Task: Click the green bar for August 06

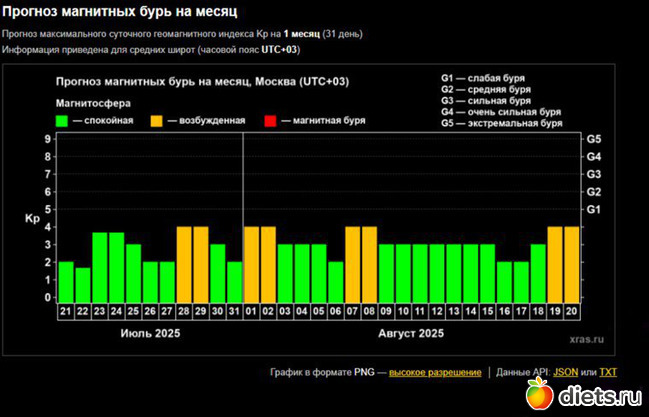Action: pyautogui.click(x=335, y=279)
